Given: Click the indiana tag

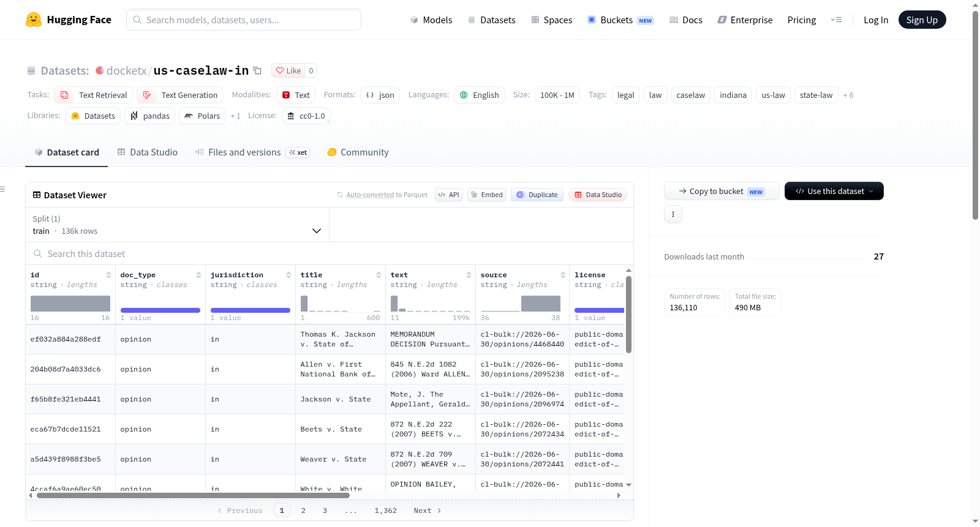Looking at the screenshot, I should point(733,95).
